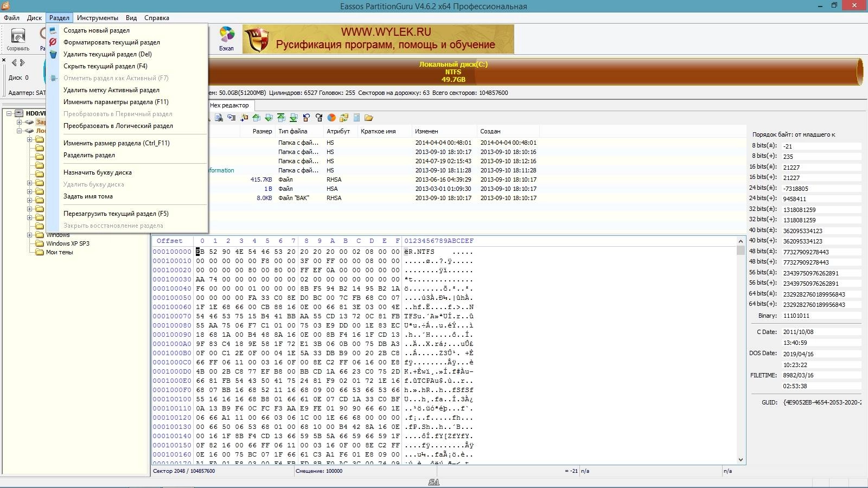Screen dimensions: 868x488
Task: Choose 'Создать новый раздел'
Action: click(x=126, y=30)
